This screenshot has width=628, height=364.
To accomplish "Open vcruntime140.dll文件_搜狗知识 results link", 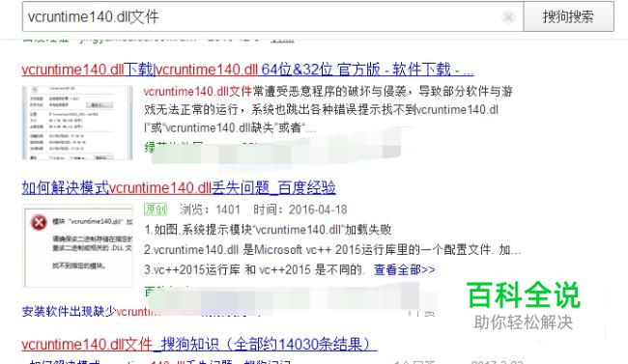I will pos(199,345).
